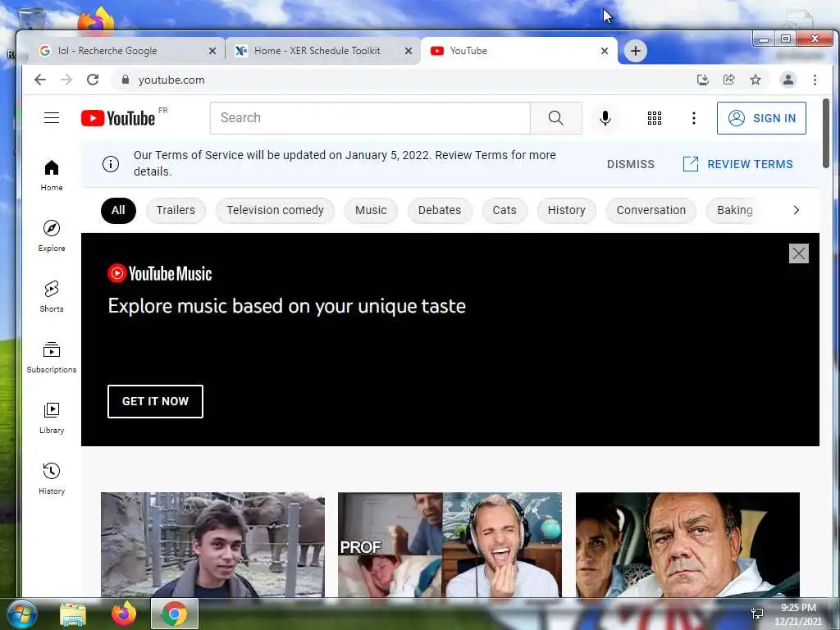The height and width of the screenshot is (630, 840).
Task: Dismiss the Terms of Service notice
Action: tap(631, 164)
